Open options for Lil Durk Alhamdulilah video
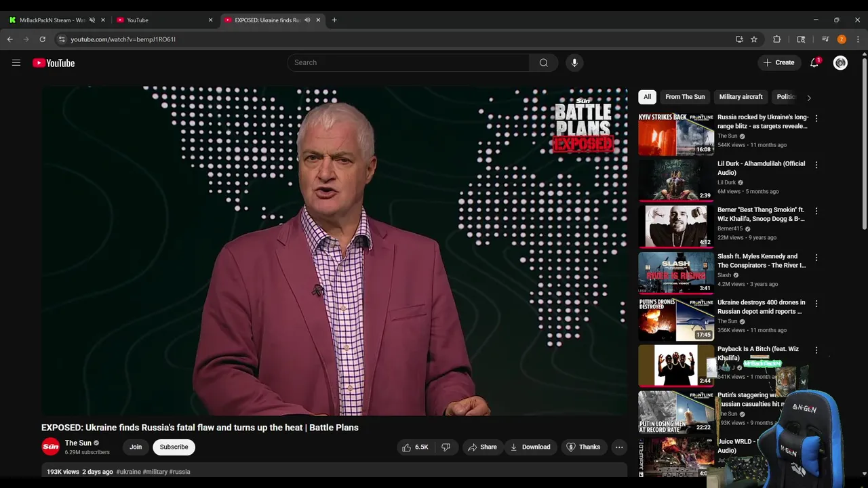868x488 pixels. point(816,165)
